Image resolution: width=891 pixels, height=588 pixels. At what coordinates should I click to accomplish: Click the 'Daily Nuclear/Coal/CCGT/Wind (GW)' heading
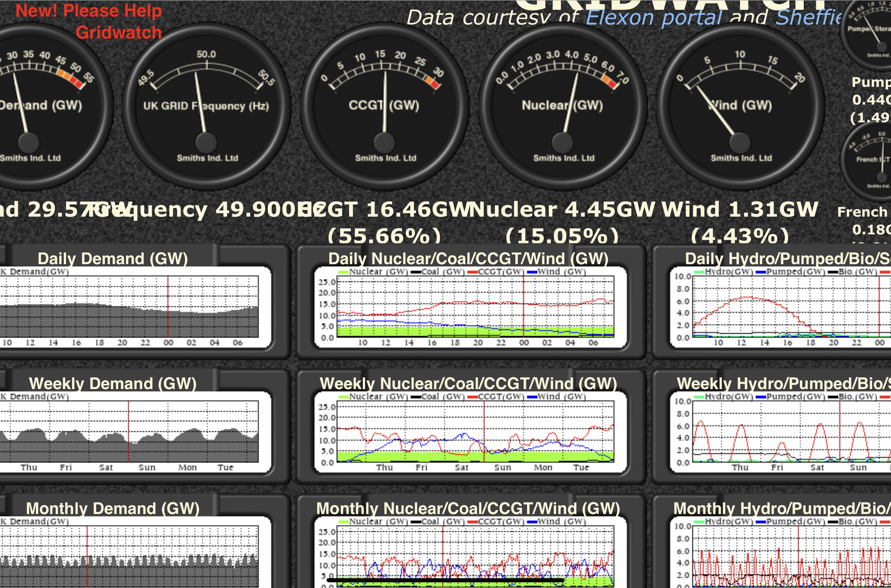(468, 259)
